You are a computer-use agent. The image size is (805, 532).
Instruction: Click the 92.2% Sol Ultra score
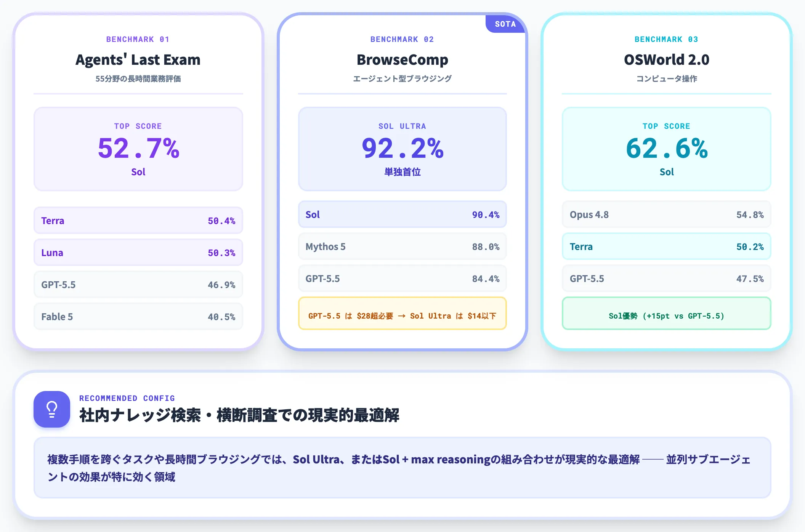pyautogui.click(x=402, y=148)
